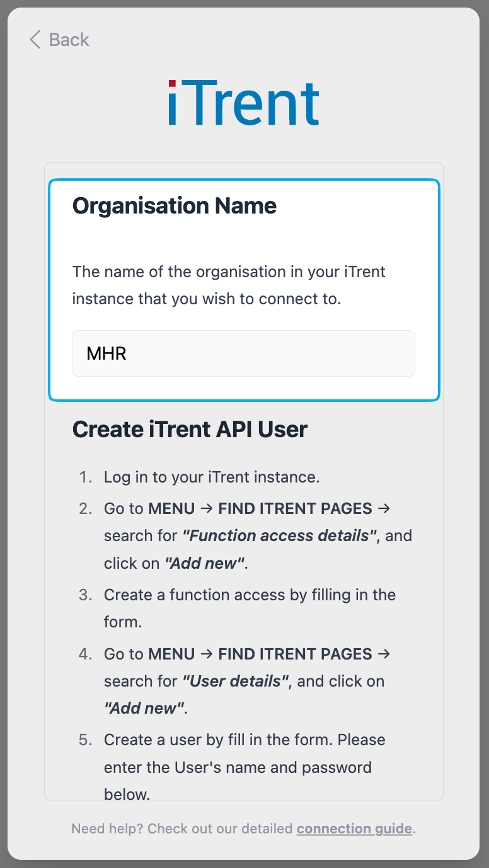The image size is (489, 868).
Task: Focus the Organisation Name input containing MHR
Action: 243,353
